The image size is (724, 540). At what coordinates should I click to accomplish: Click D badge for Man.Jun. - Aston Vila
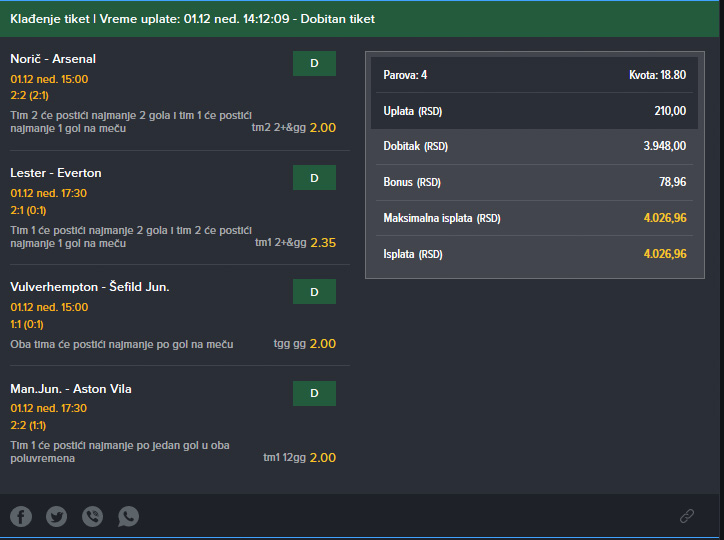314,393
